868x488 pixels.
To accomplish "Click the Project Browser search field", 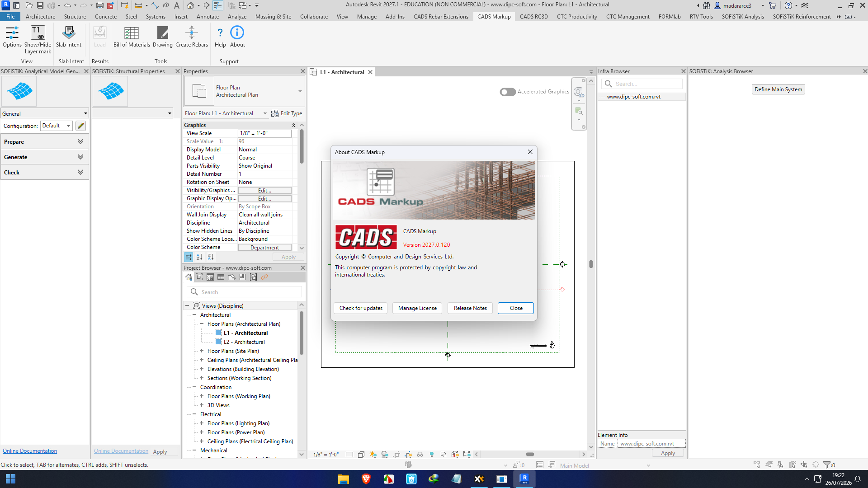I will [x=245, y=292].
